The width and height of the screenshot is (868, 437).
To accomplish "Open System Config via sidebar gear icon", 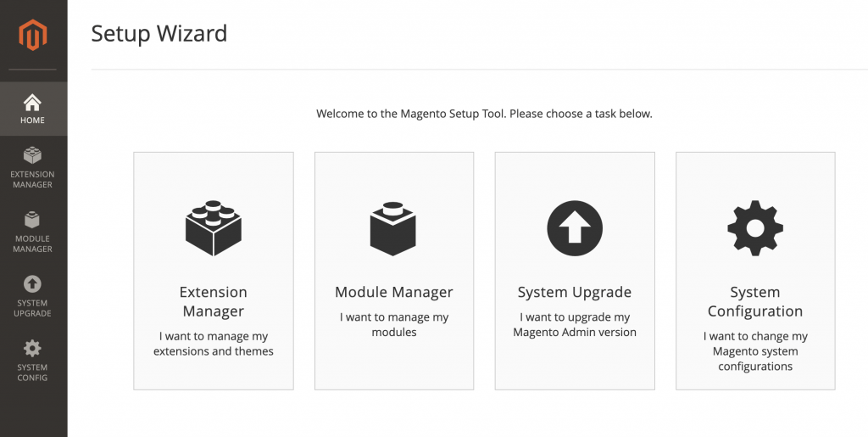I will [32, 349].
